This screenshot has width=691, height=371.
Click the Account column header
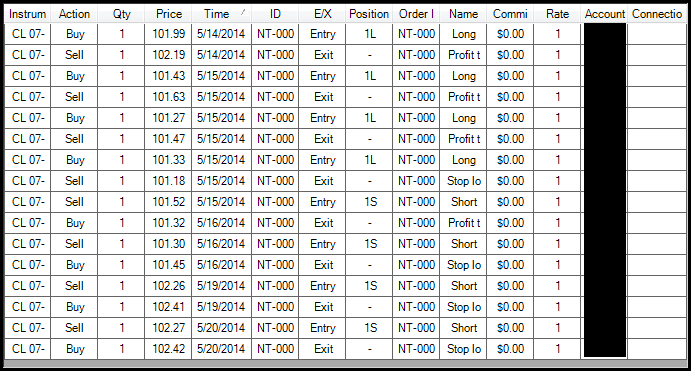tap(605, 14)
